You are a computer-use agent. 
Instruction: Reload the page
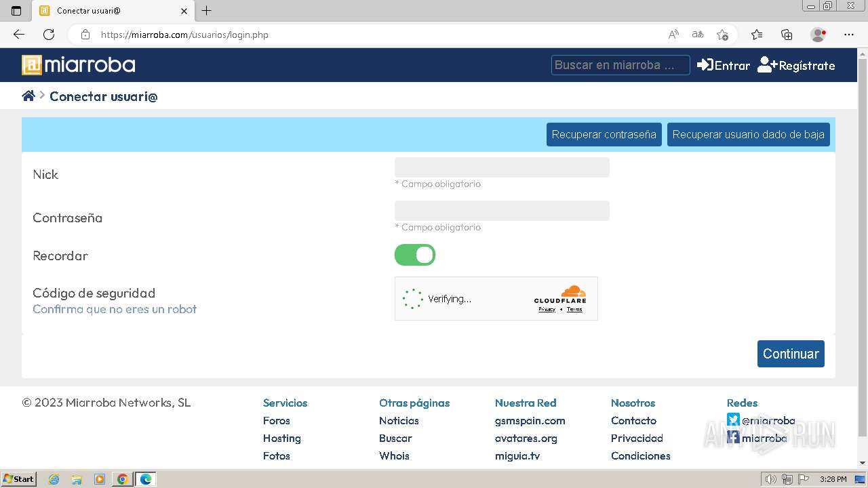49,35
